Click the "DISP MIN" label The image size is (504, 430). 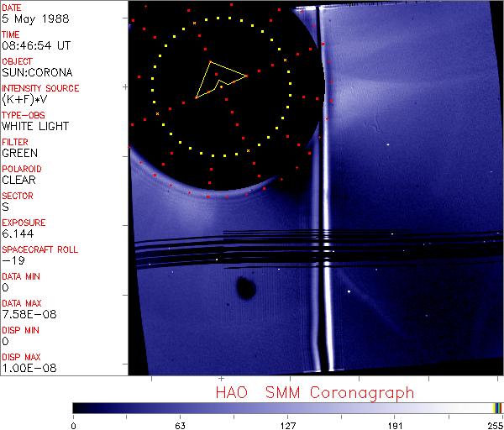(20, 330)
